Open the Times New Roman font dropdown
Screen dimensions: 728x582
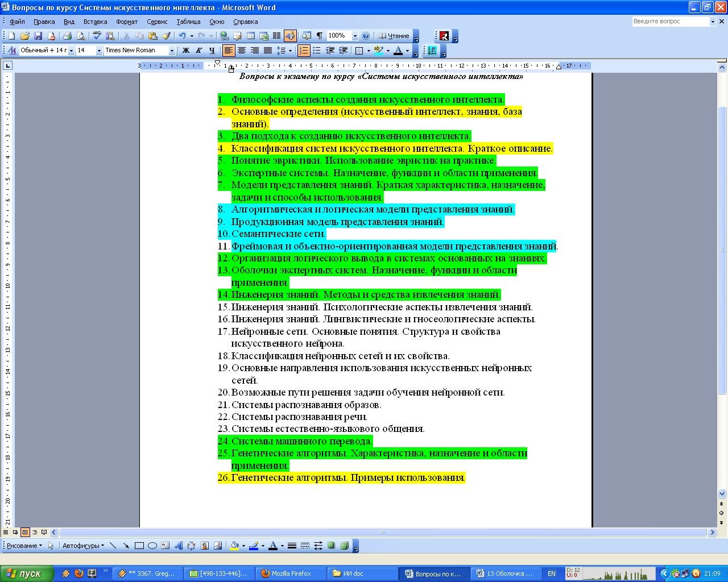click(171, 51)
